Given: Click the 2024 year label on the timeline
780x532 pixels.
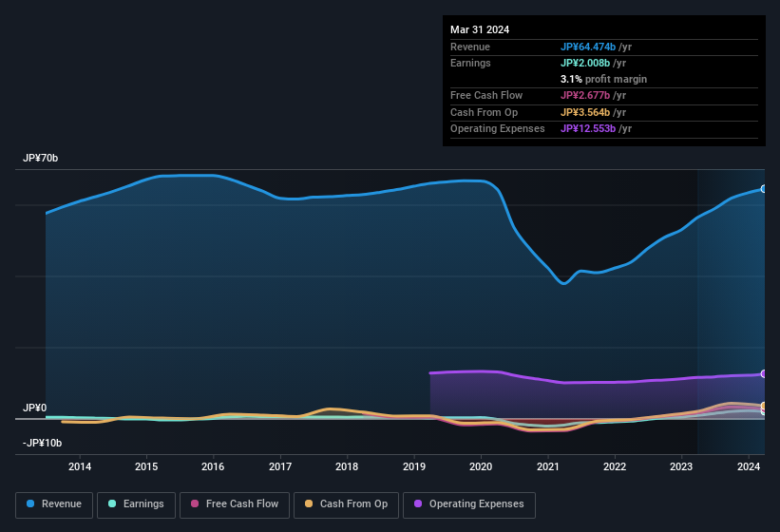Looking at the screenshot, I should tap(749, 466).
